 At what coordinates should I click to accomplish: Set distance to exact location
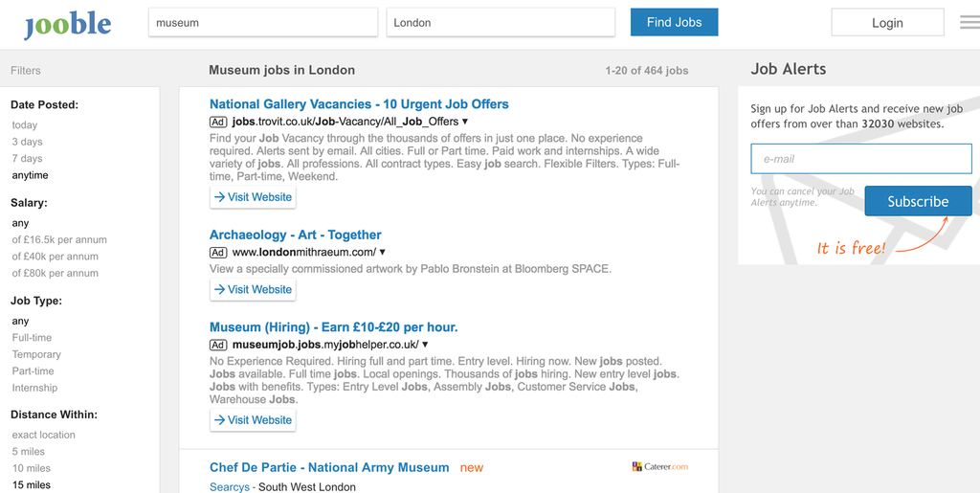tap(43, 435)
